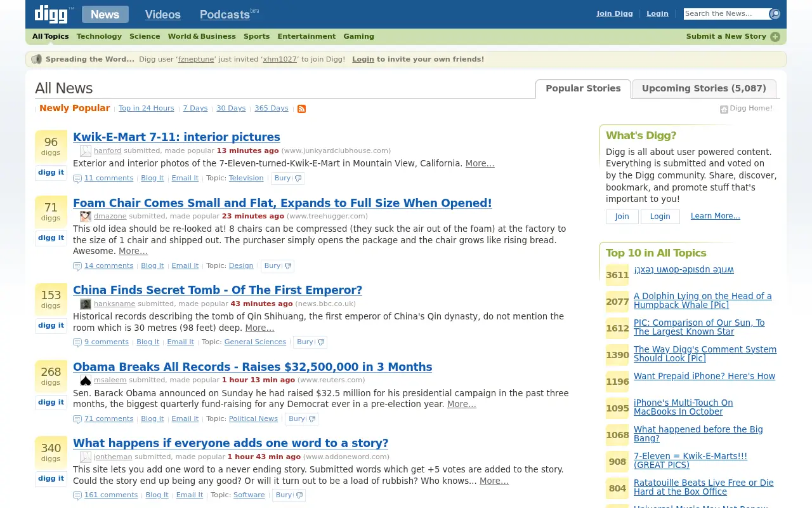
Task: Digg the Kwik-E-Mart 7-11 story
Action: (51, 173)
